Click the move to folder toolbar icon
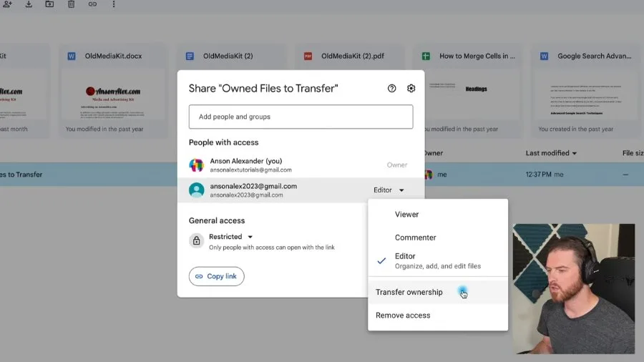644x362 pixels. (49, 4)
